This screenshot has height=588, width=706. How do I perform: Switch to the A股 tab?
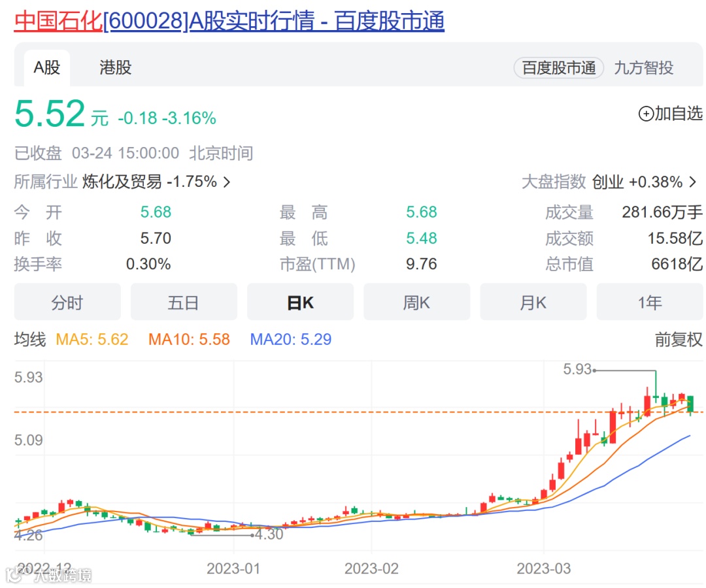[x=47, y=68]
